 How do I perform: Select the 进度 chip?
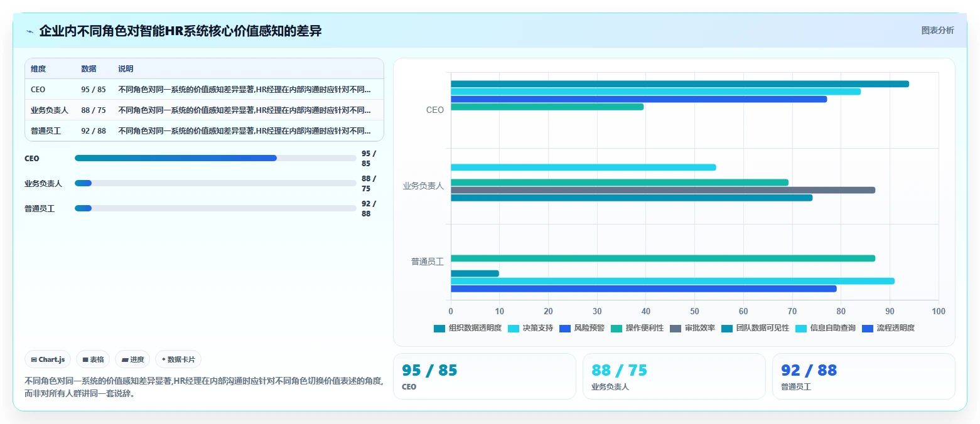click(132, 359)
